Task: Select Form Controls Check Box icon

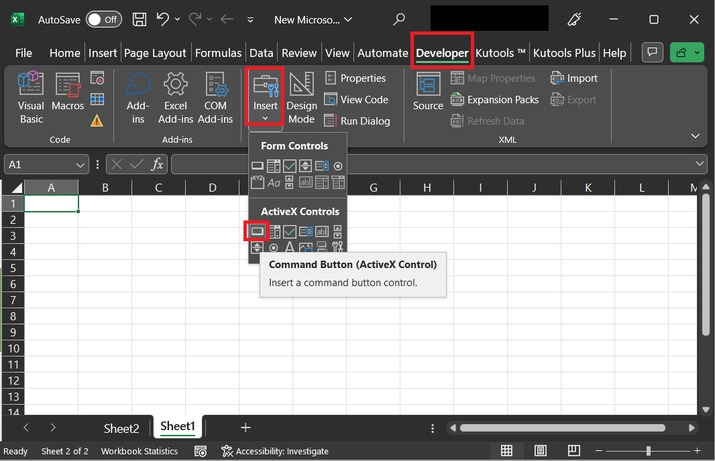Action: coord(290,166)
